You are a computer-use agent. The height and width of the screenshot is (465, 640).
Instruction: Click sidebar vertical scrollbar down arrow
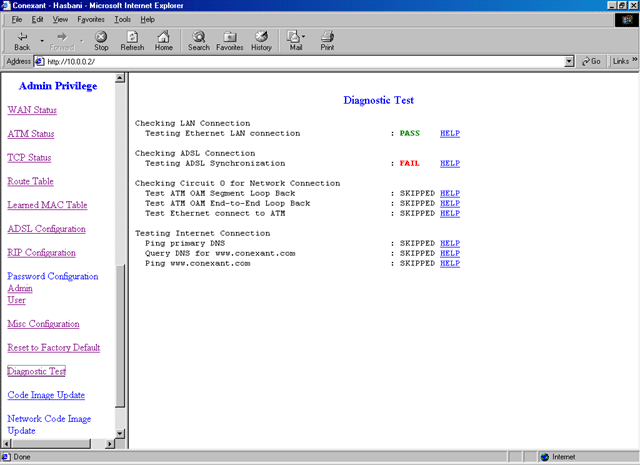coord(120,434)
